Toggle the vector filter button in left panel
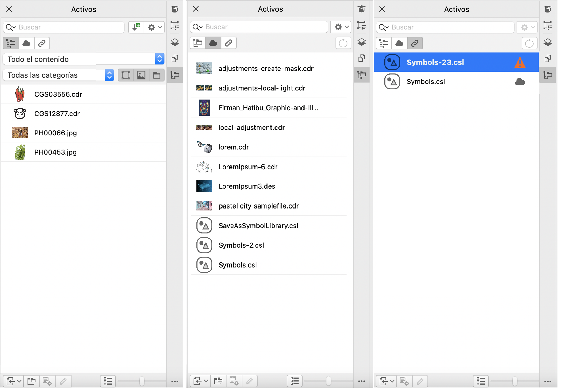Viewport: 562px width, 392px height. click(125, 75)
